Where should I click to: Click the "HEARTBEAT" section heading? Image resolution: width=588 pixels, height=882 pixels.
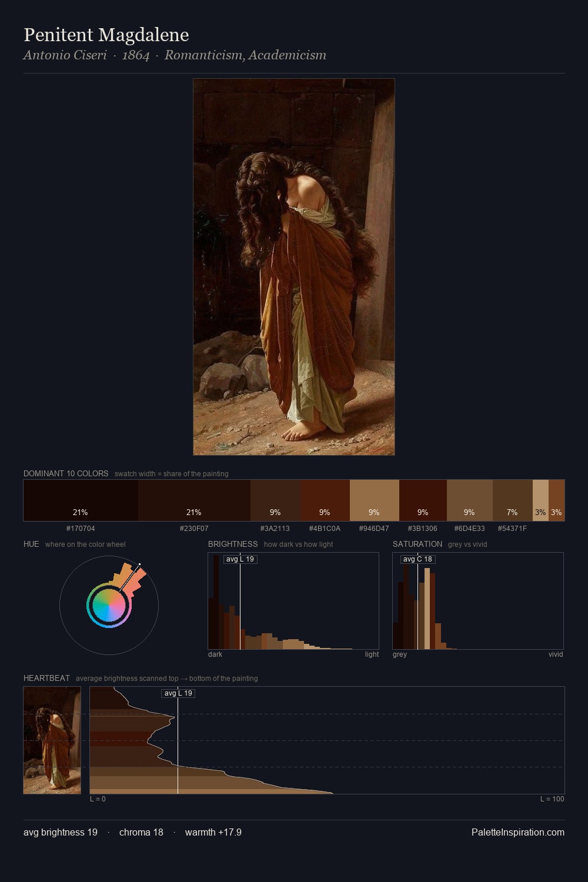(46, 678)
